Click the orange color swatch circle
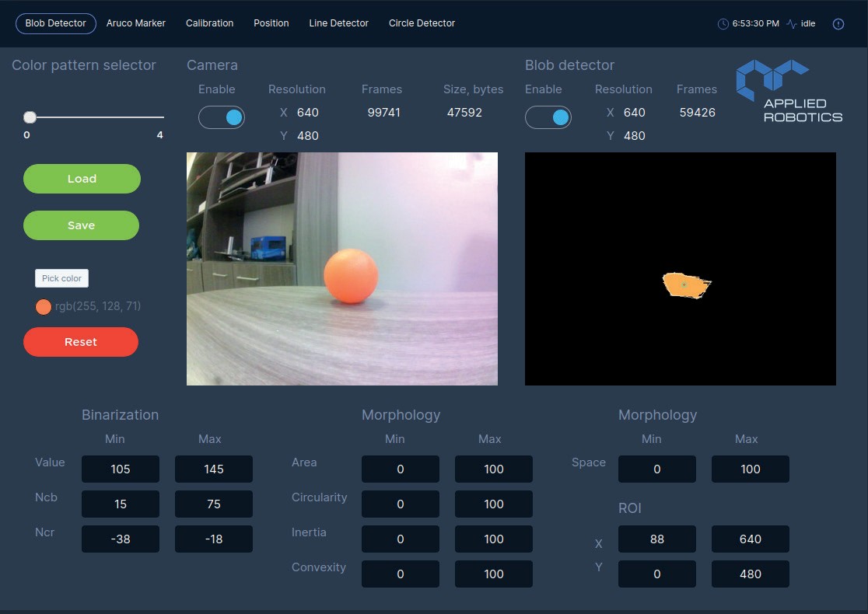868x614 pixels. (44, 307)
